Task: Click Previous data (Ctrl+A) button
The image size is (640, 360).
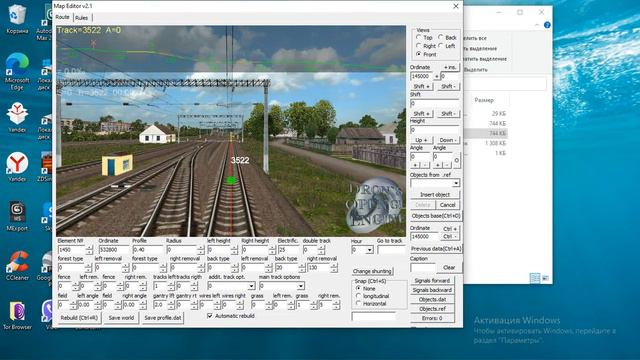Action: (x=436, y=249)
